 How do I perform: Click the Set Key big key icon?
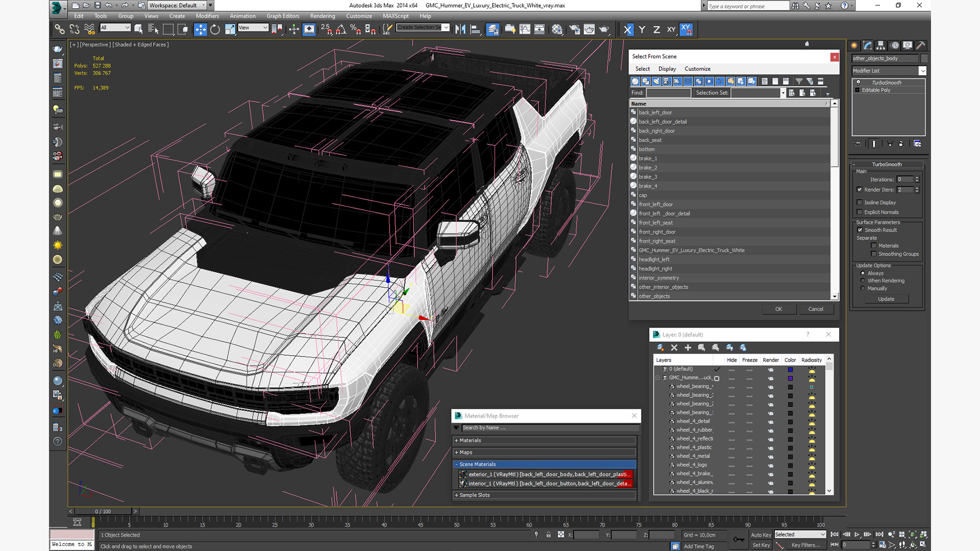point(738,540)
